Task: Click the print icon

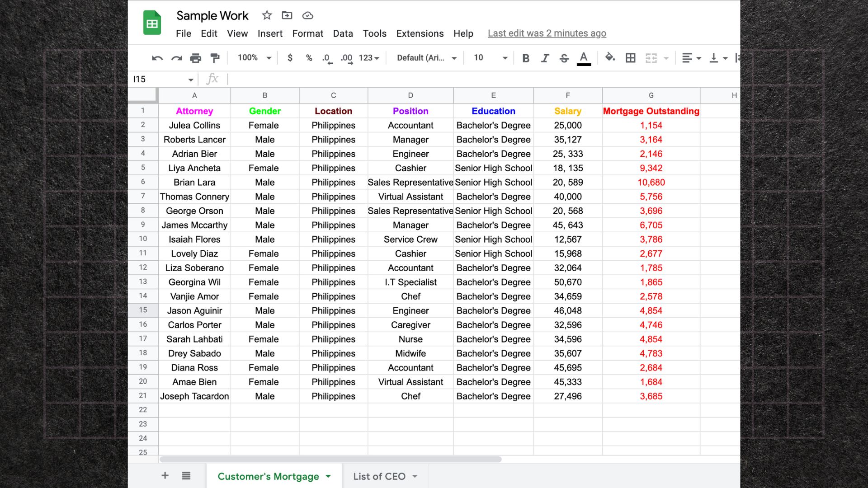Action: pyautogui.click(x=195, y=58)
